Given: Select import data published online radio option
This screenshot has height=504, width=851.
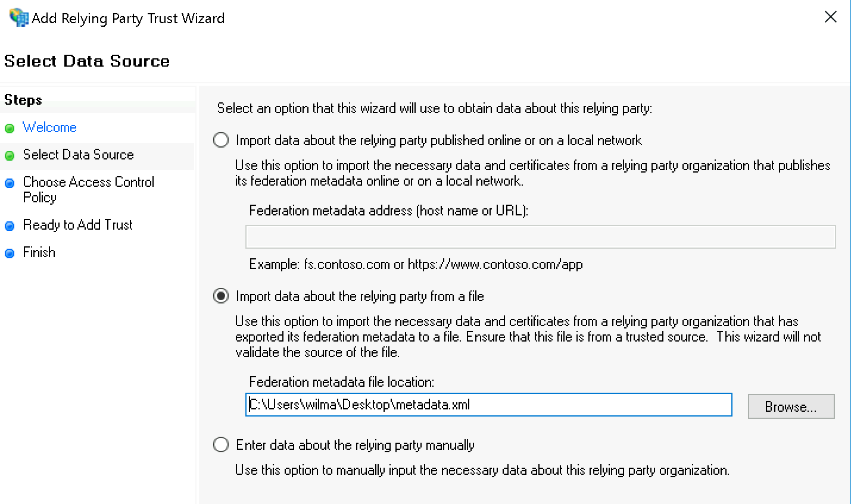Looking at the screenshot, I should click(x=221, y=140).
